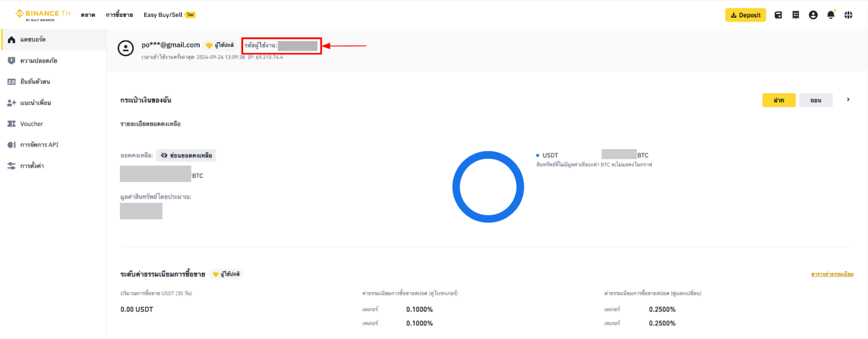Open the language globe icon
868x339 pixels.
[848, 15]
